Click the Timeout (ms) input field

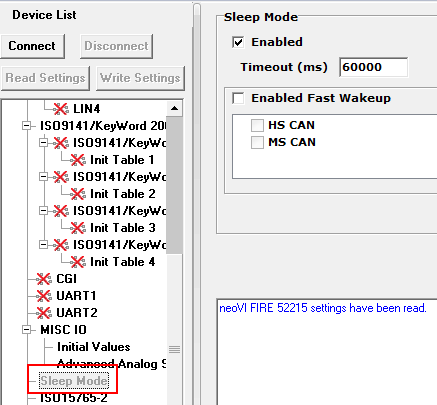tap(373, 67)
